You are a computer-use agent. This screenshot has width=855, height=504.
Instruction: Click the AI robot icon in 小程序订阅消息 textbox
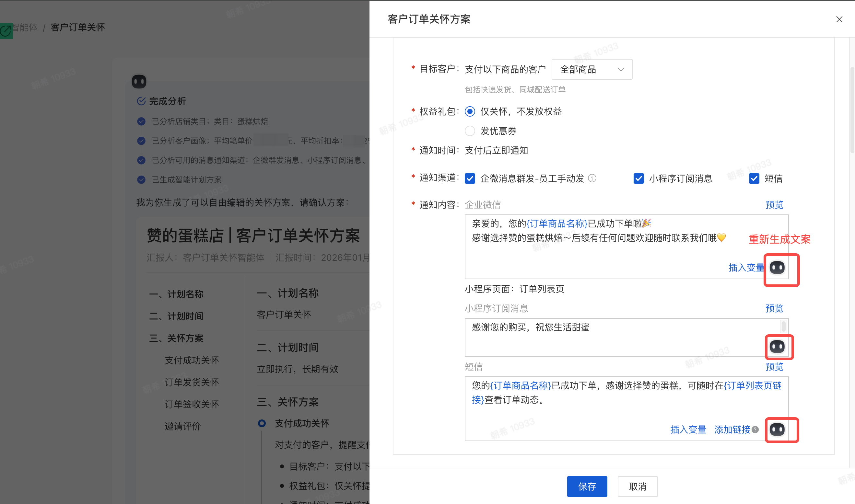coord(777,346)
